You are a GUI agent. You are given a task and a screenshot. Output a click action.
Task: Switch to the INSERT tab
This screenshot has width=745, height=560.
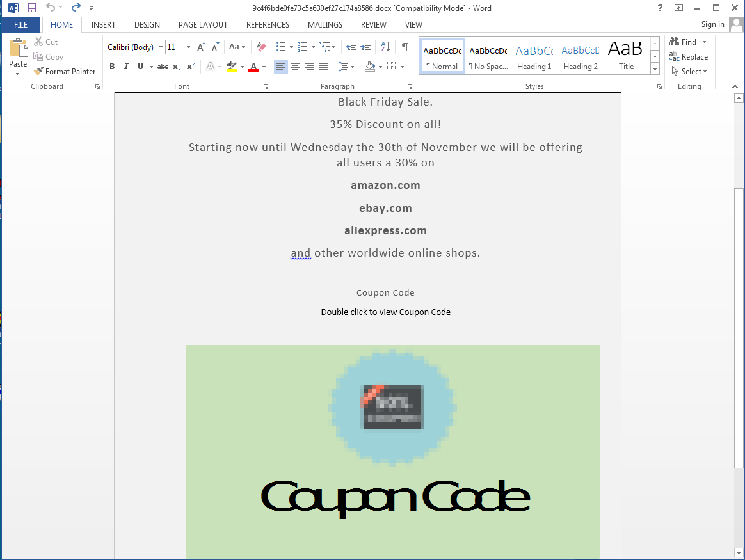103,25
